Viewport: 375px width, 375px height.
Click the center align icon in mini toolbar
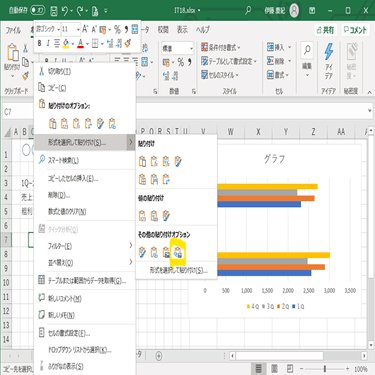pyautogui.click(x=57, y=43)
